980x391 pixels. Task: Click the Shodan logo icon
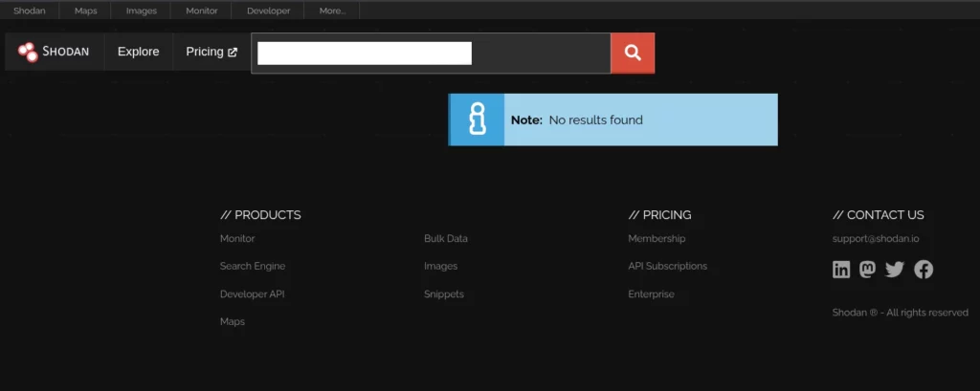(x=28, y=52)
